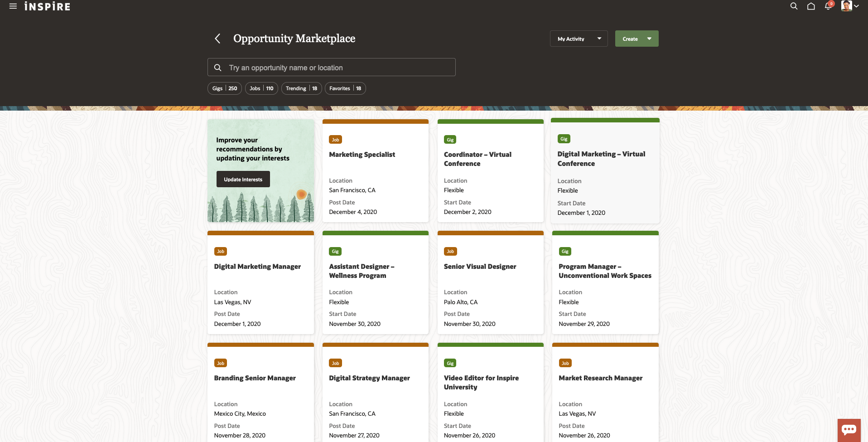Image resolution: width=868 pixels, height=442 pixels.
Task: Toggle the Gigs 250 filter chip
Action: point(225,88)
